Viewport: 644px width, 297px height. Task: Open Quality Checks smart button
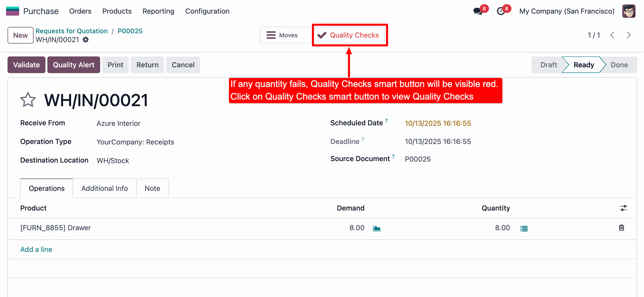click(x=349, y=35)
